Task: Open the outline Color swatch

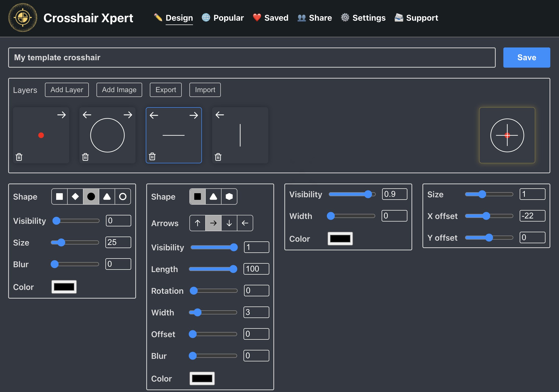Action: [x=340, y=239]
